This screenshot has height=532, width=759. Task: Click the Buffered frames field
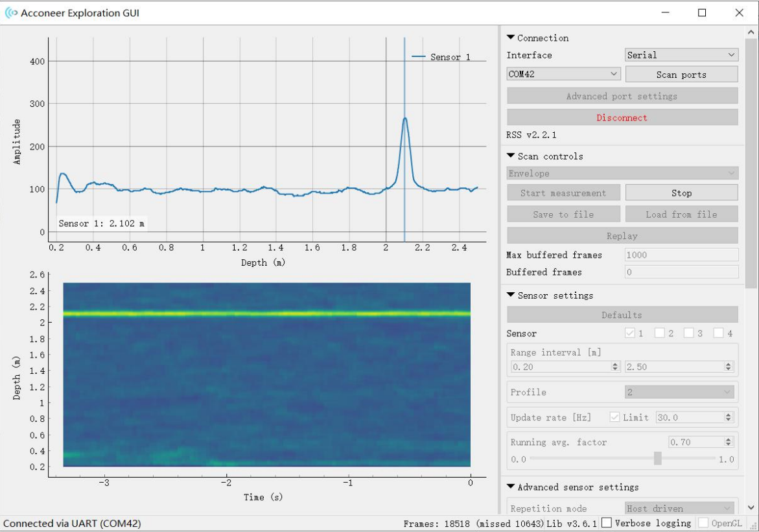682,272
